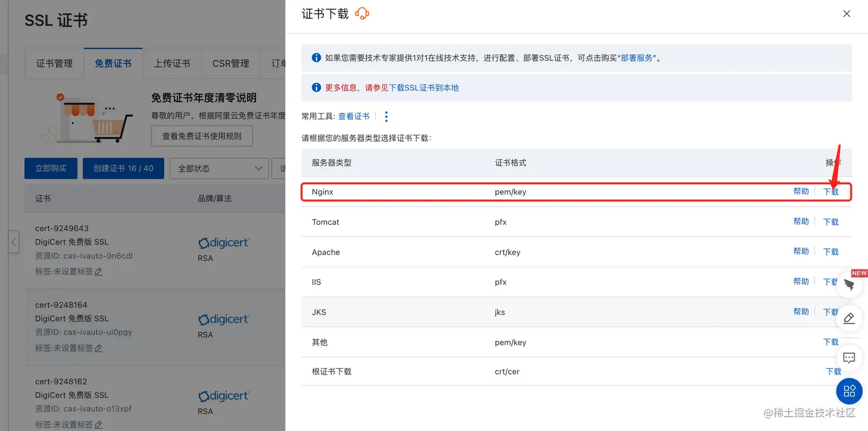The image size is (868, 431).
Task: Download the 根证书下载 crt/cer file
Action: 833,372
